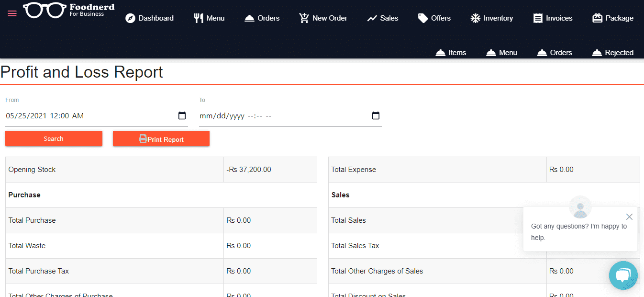Dismiss the chat help popup
The height and width of the screenshot is (297, 644).
click(x=629, y=217)
